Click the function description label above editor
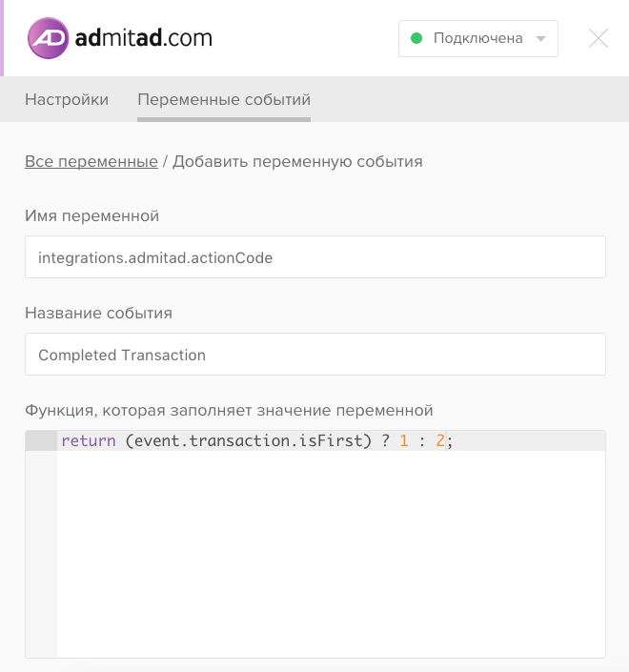629x672 pixels. pos(229,410)
